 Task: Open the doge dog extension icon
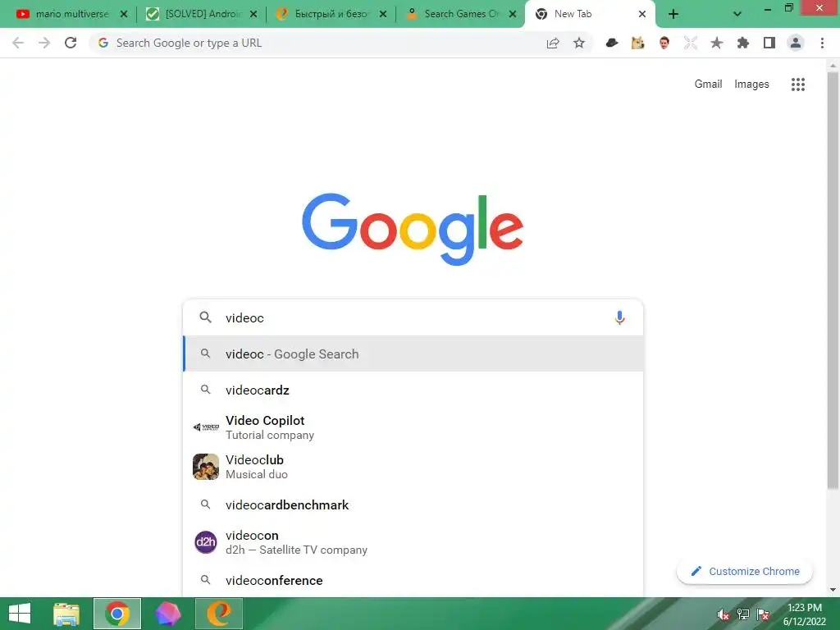click(x=637, y=43)
